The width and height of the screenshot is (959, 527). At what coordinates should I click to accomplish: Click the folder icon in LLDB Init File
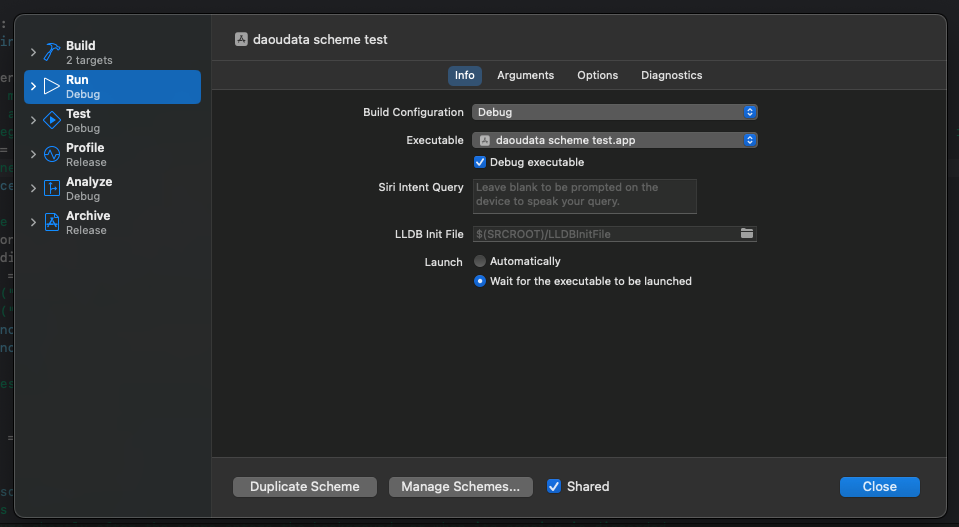tap(747, 234)
